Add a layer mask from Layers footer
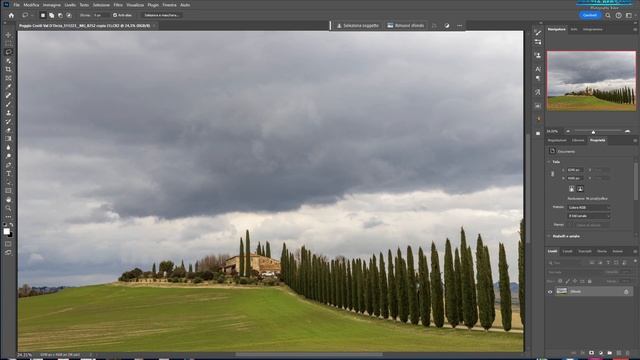The height and width of the screenshot is (360, 640). [591, 353]
